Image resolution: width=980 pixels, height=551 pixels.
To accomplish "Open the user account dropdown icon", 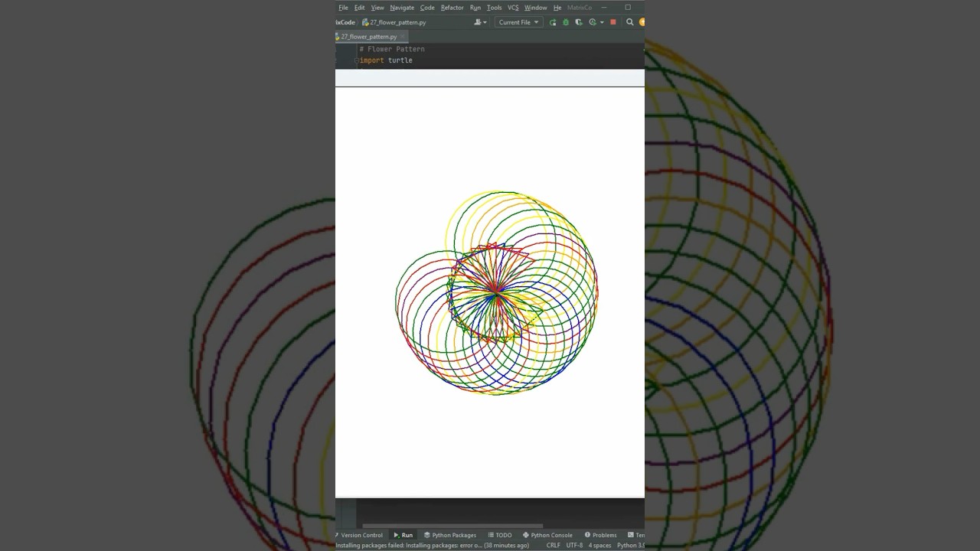I will (480, 22).
